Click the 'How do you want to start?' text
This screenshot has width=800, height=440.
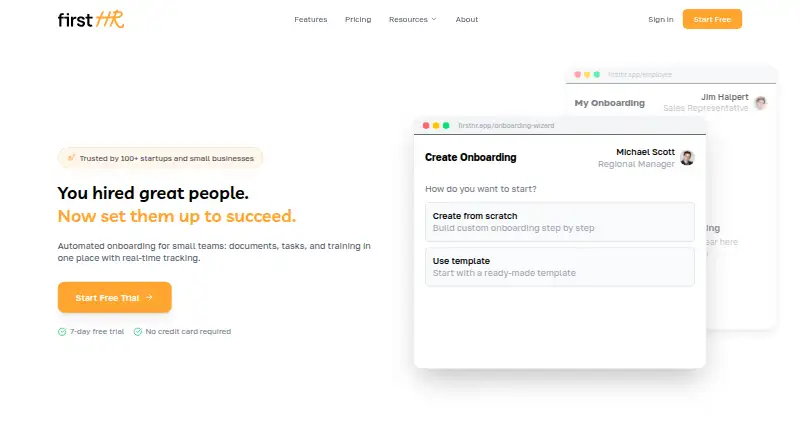481,189
